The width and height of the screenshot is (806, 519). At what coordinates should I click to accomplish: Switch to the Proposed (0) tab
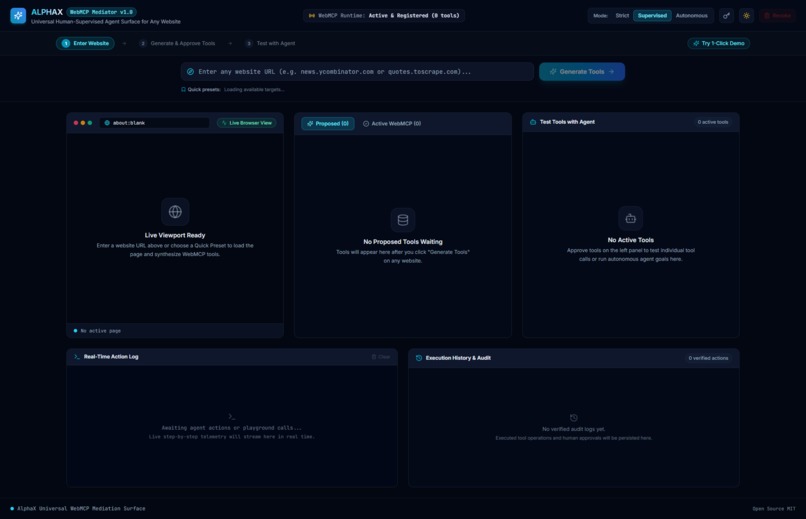[x=328, y=123]
